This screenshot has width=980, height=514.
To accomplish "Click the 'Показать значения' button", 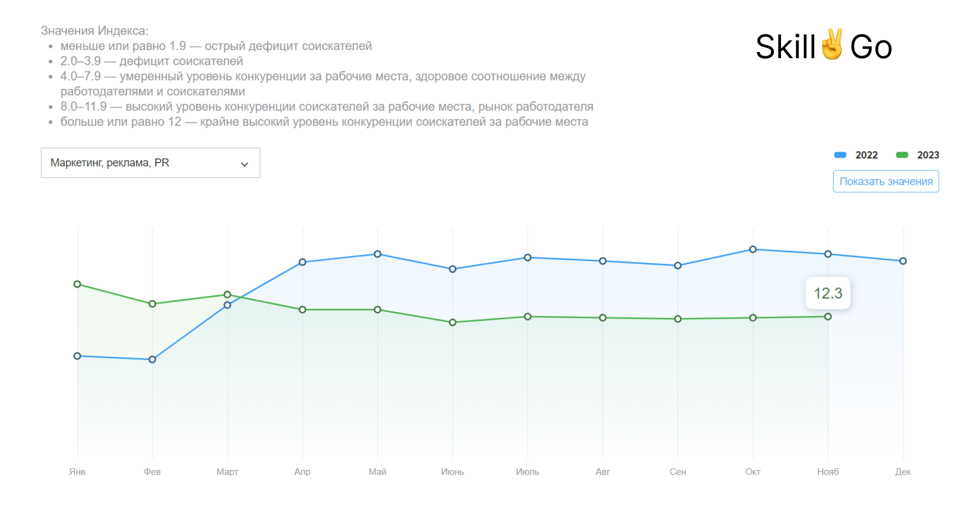I will [886, 182].
